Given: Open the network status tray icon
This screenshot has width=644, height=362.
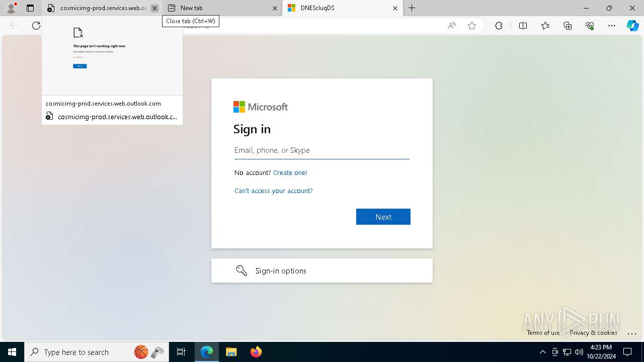Looking at the screenshot, I should pos(567,352).
